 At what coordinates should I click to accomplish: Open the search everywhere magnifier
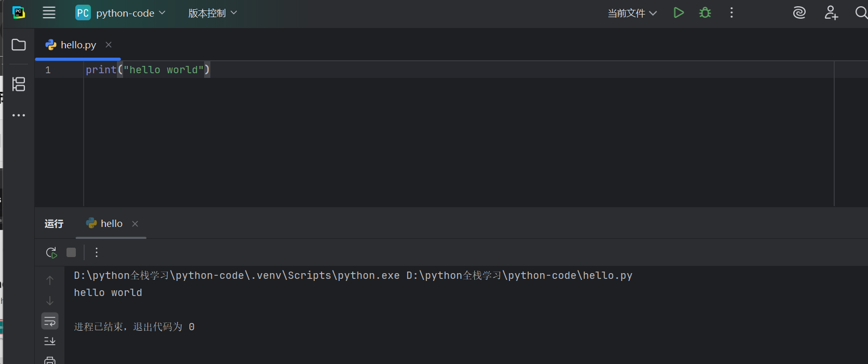(861, 12)
